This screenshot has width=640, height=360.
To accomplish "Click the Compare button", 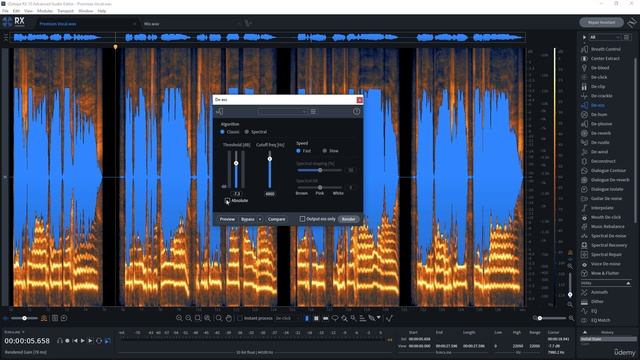I will click(x=276, y=219).
